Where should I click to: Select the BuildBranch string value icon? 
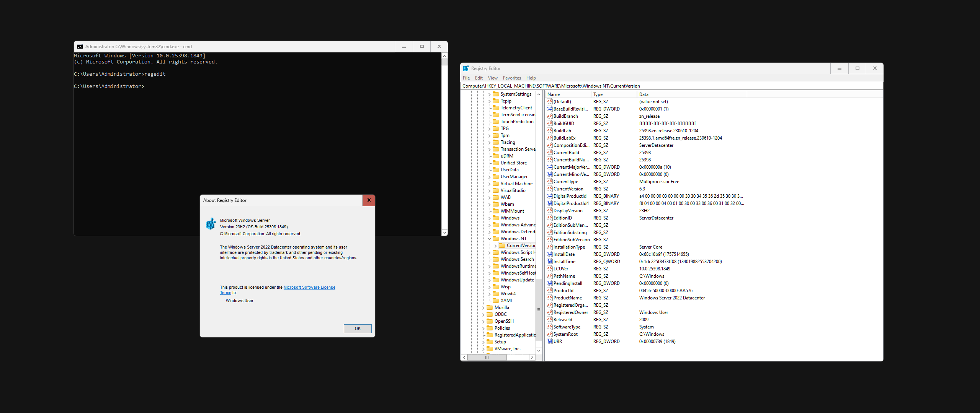(x=550, y=116)
